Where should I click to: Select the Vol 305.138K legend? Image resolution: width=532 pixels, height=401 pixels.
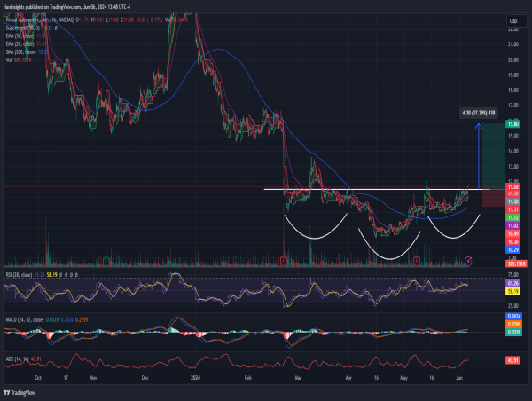point(19,60)
